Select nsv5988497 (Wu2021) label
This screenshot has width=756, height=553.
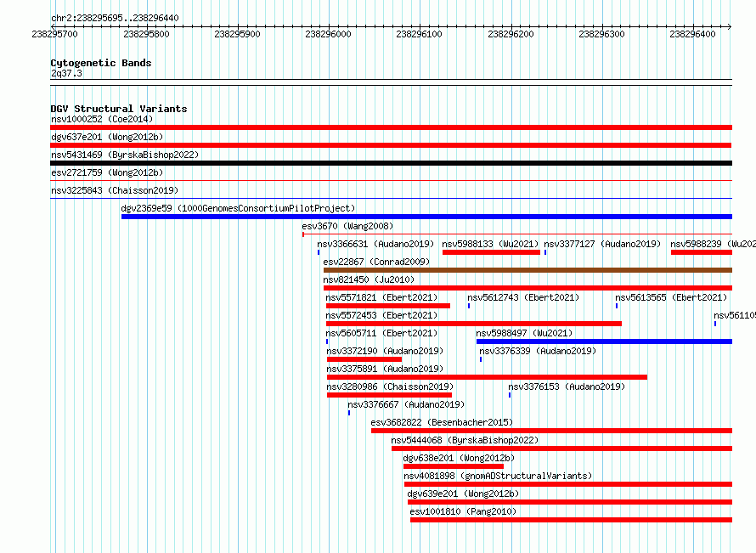(x=525, y=333)
